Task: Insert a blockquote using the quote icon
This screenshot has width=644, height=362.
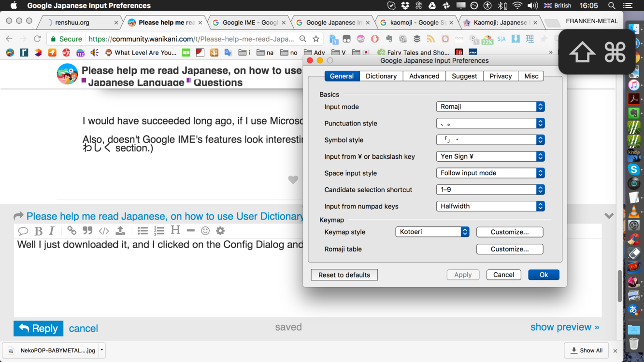Action: 87,231
